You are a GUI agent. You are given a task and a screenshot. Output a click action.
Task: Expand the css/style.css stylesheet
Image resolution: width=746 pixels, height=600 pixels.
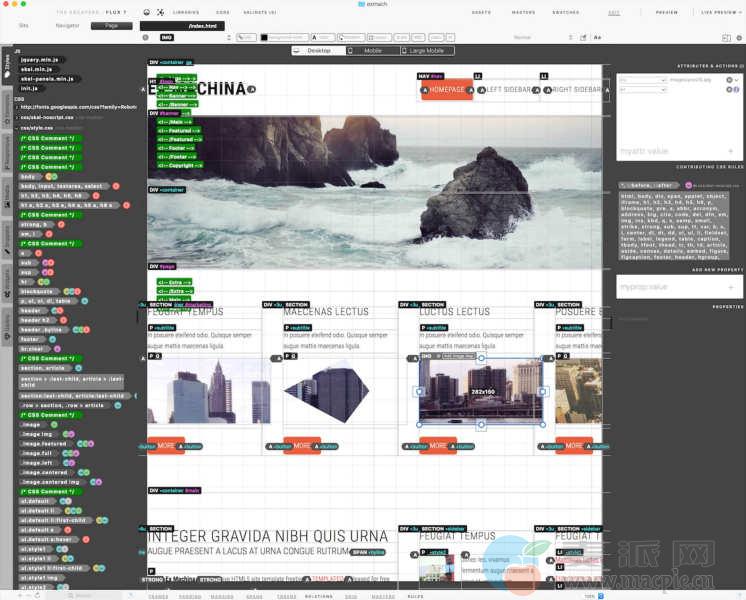(x=16, y=128)
